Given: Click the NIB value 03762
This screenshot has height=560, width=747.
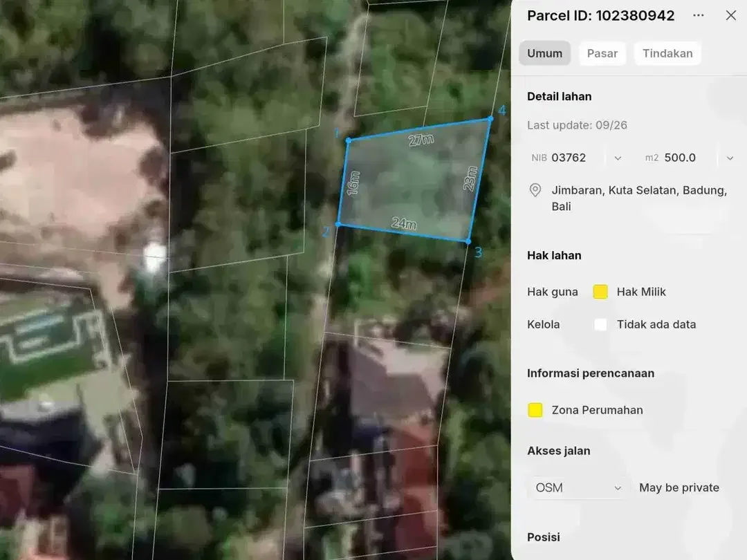Looking at the screenshot, I should (569, 158).
